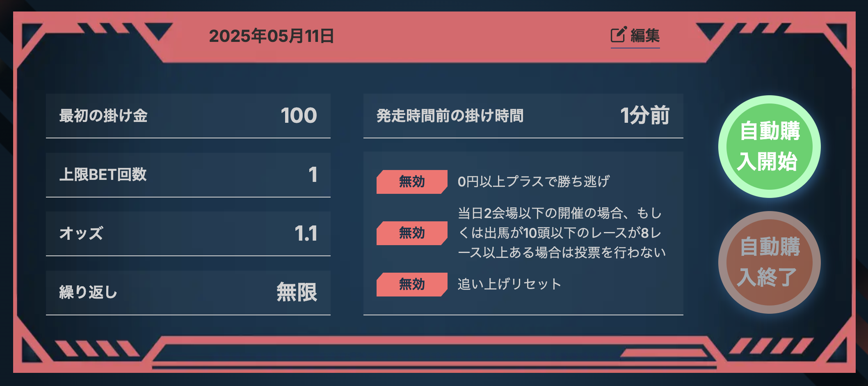Stop auto purchase with 自動購入終了 button
Image resolution: width=868 pixels, height=386 pixels.
pos(769,262)
